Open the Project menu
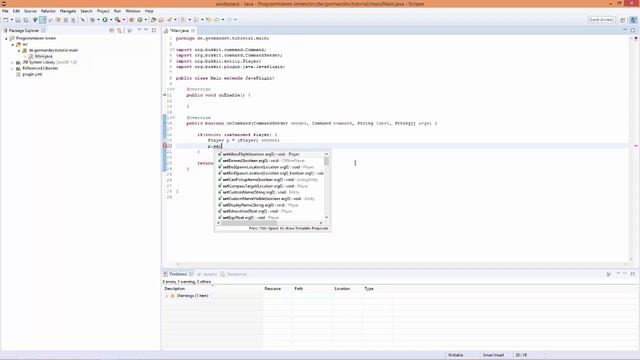Image resolution: width=640 pixels, height=360 pixels. [103, 11]
